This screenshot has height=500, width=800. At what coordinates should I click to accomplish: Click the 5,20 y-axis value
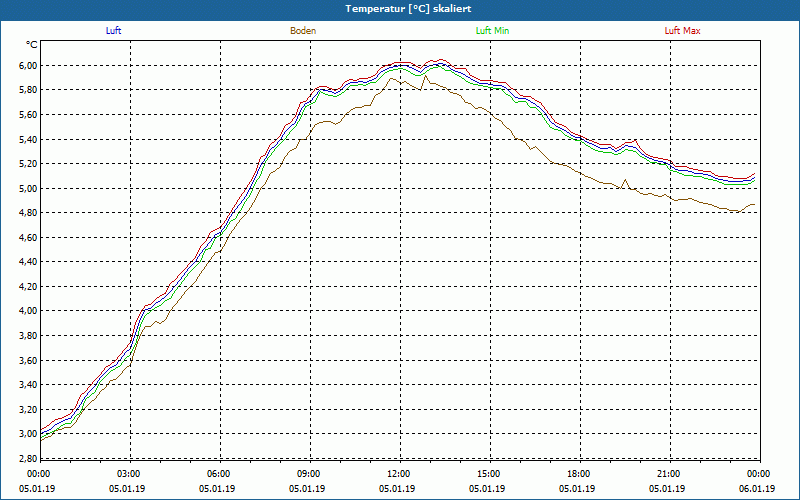pyautogui.click(x=28, y=164)
